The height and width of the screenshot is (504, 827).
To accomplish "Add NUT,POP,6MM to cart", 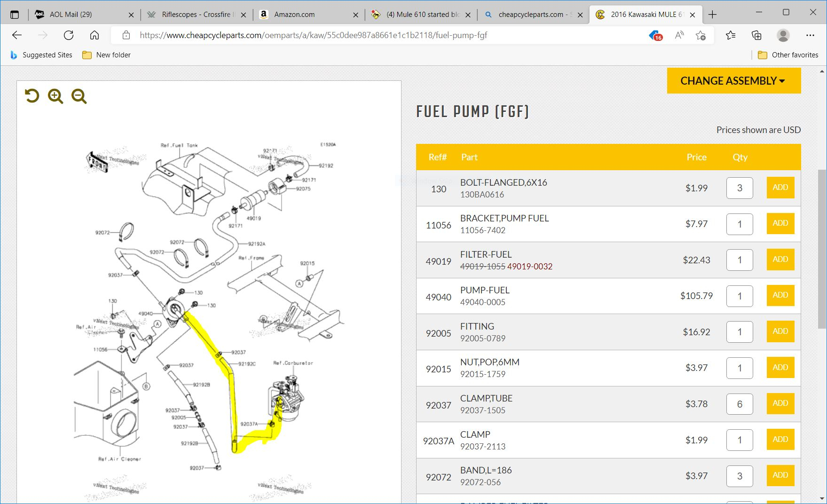I will coord(780,368).
